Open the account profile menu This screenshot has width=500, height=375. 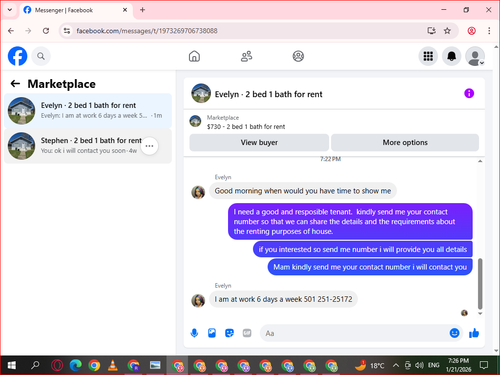[475, 56]
